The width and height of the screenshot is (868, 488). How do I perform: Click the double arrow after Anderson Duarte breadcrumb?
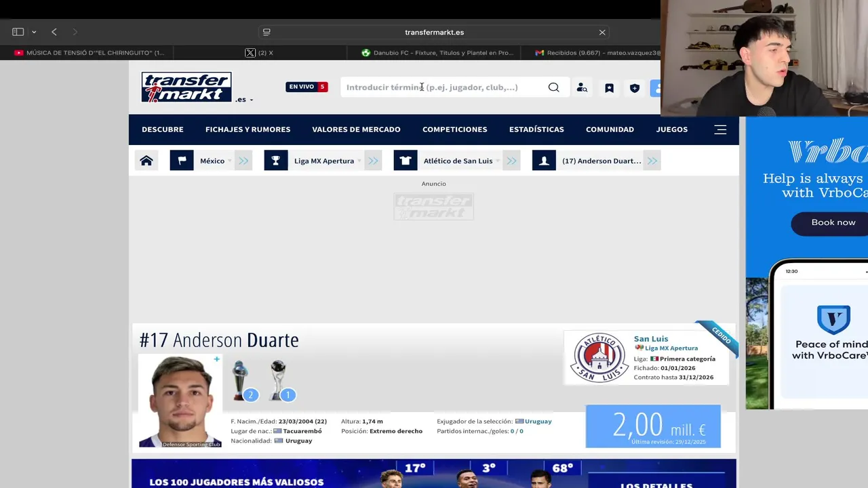(x=652, y=161)
